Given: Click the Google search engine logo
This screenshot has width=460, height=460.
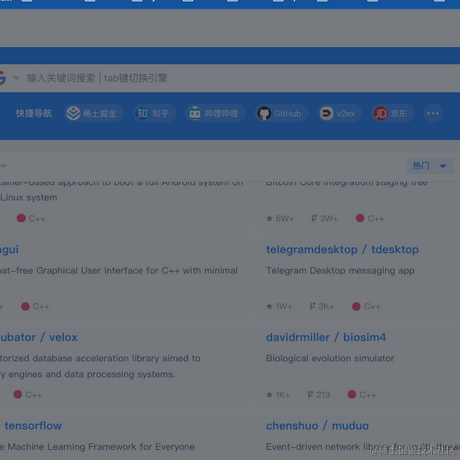Looking at the screenshot, I should tap(2, 78).
